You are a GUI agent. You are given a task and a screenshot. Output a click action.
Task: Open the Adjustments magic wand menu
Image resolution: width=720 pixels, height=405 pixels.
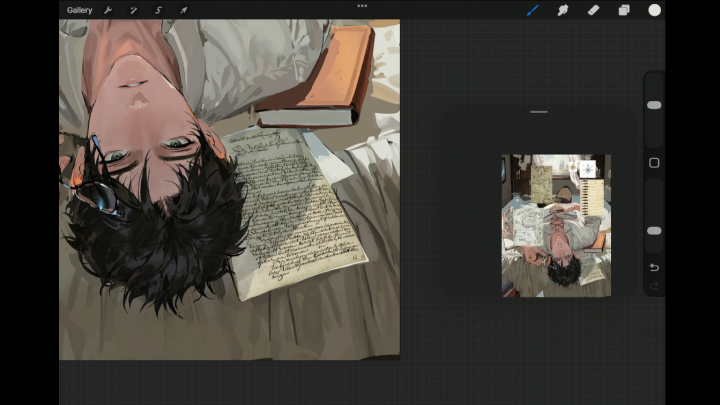[x=133, y=10]
